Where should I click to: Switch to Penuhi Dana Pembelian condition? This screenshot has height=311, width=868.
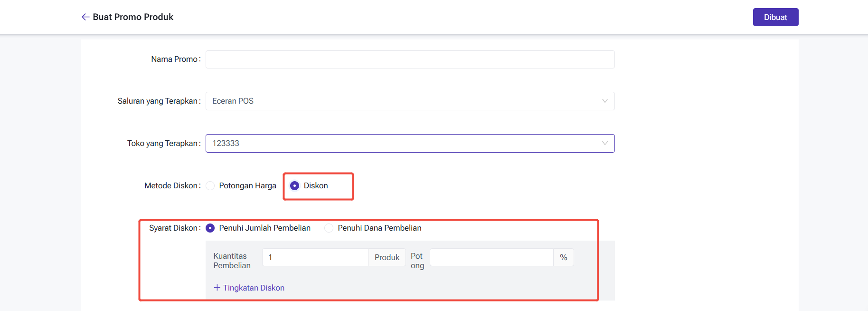pyautogui.click(x=329, y=228)
